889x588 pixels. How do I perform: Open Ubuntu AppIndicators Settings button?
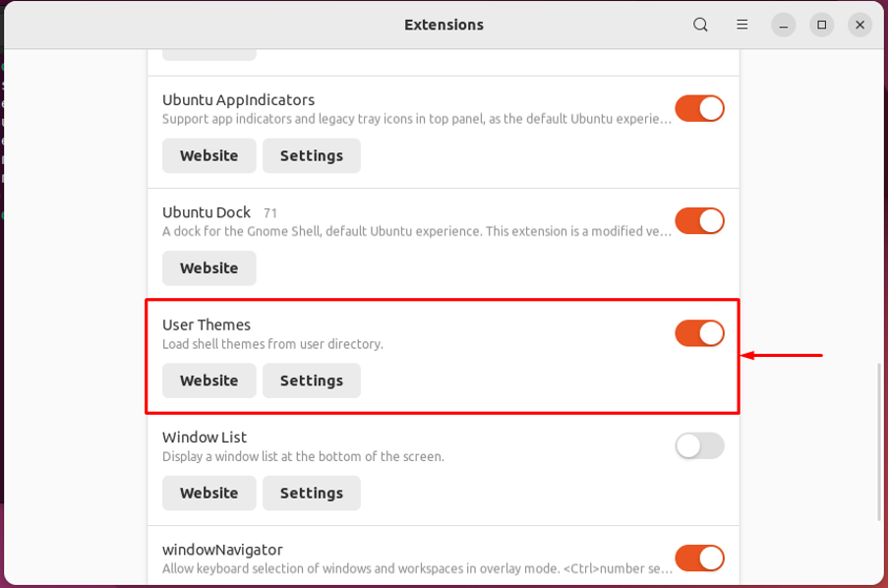point(311,155)
